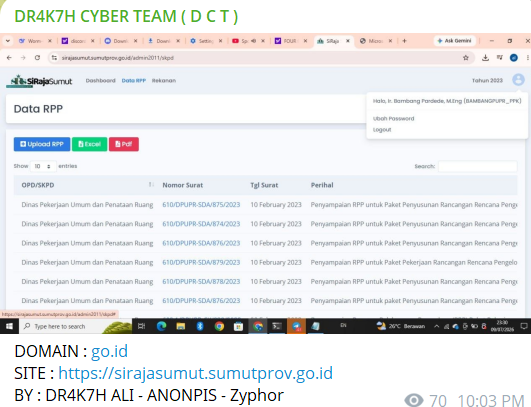Viewport: 531px width, 407px height.
Task: Open the terminal icon on the taskbar
Action: 277,326
